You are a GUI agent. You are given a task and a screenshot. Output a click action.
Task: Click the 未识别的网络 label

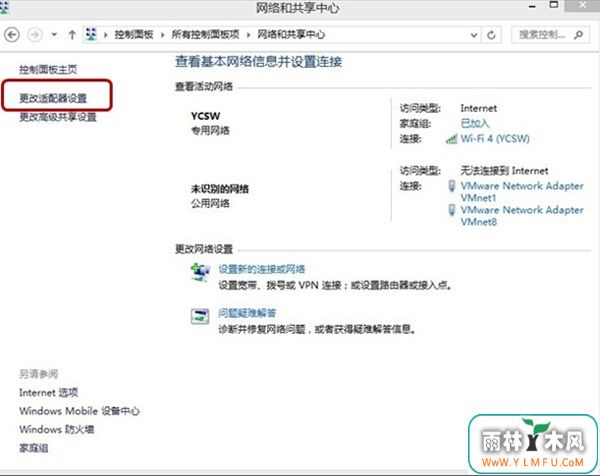click(x=220, y=189)
